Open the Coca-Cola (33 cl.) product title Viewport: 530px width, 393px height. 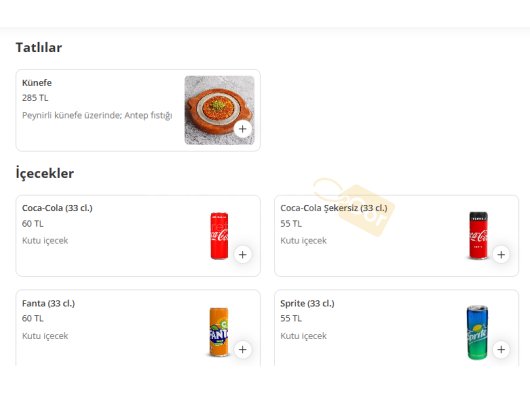tap(57, 208)
